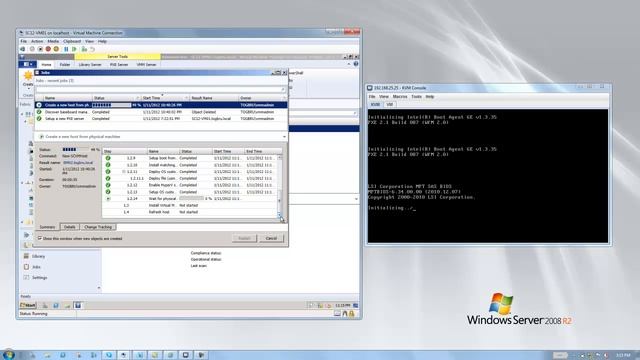640x360 pixels.
Task: Click the collapse arrow at bottom of left navigation pane
Action: pos(99,288)
